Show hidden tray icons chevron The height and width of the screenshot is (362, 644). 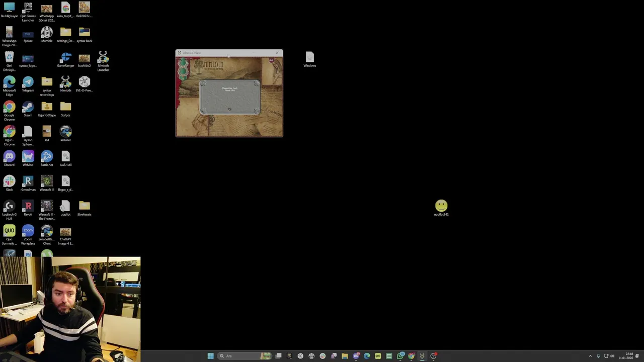(x=590, y=356)
